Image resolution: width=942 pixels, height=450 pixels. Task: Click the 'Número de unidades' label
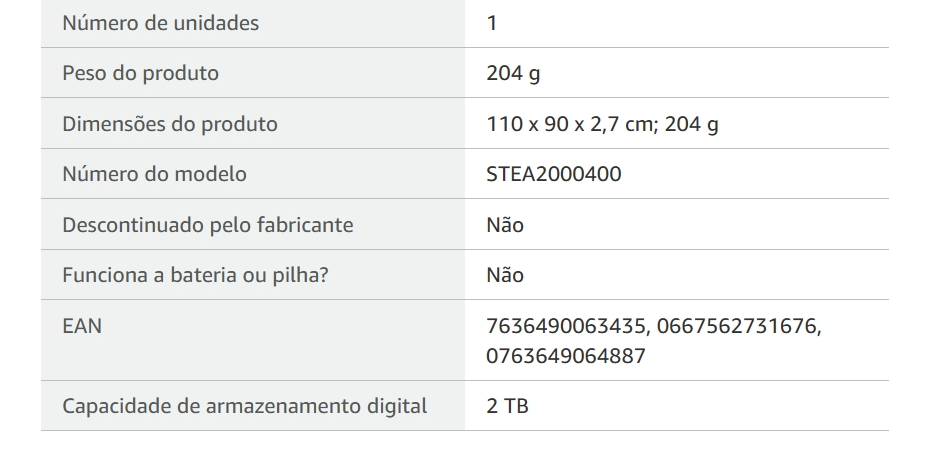coord(160,23)
